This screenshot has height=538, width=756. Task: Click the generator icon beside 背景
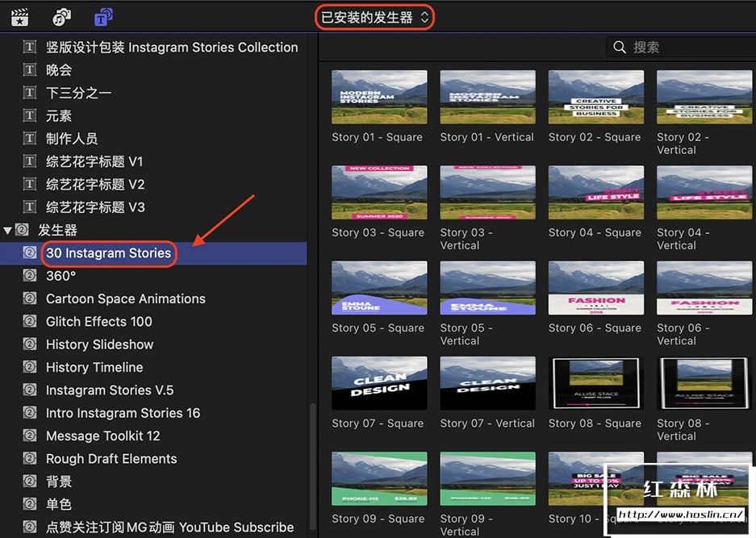click(x=29, y=481)
